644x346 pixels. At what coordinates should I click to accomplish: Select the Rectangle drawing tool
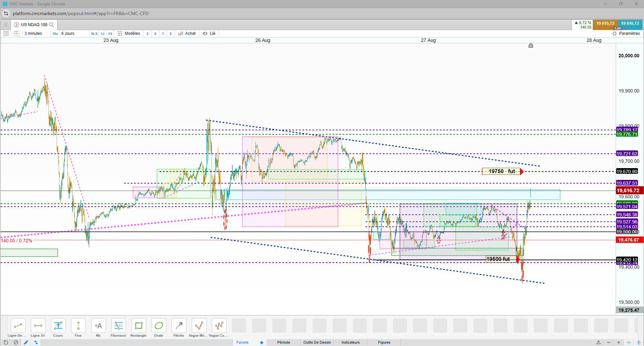pyautogui.click(x=138, y=328)
